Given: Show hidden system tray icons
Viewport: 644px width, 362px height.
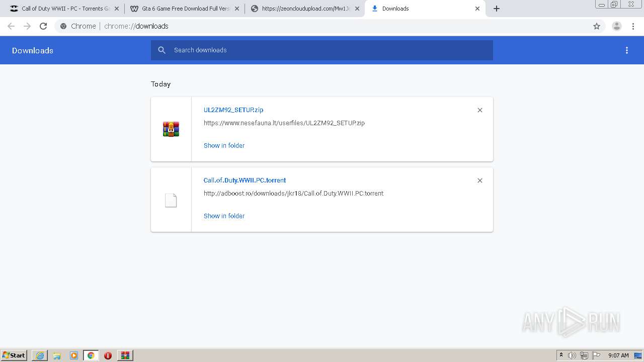Looking at the screenshot, I should coord(561,355).
